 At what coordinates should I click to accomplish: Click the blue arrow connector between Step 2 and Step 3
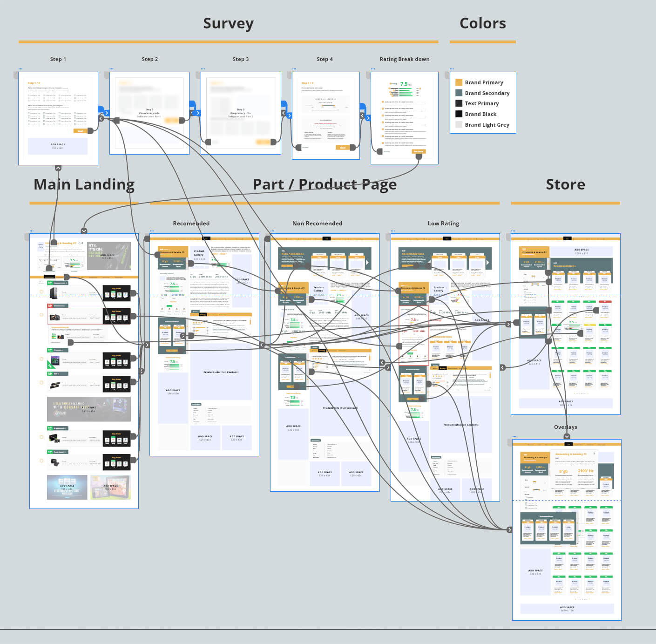click(198, 113)
